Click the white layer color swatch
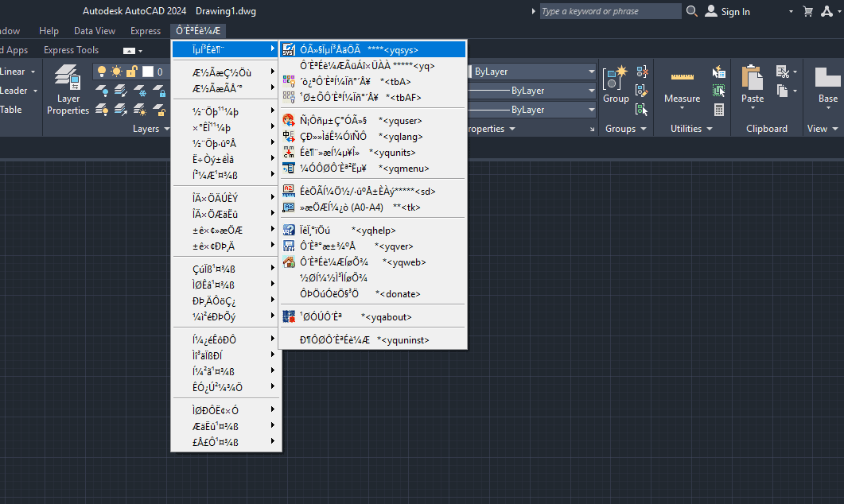844x504 pixels. (147, 72)
